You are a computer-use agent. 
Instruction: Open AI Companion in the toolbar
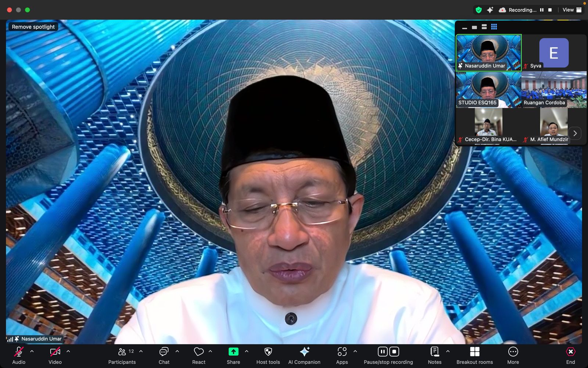(x=304, y=355)
